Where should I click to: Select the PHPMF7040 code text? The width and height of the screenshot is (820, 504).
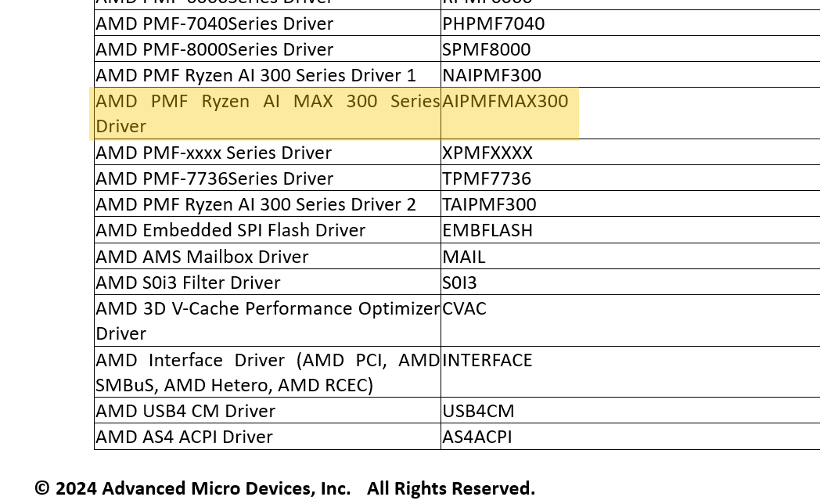(493, 23)
